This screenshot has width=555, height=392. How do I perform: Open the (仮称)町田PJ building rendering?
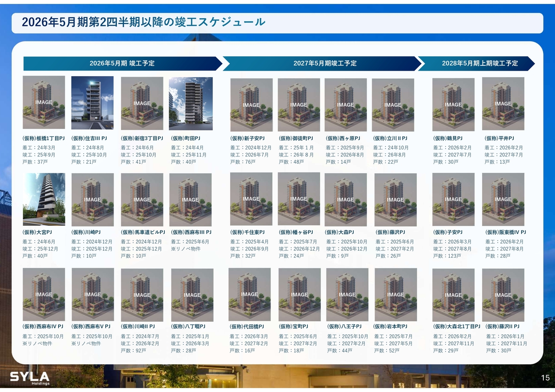pyautogui.click(x=191, y=104)
